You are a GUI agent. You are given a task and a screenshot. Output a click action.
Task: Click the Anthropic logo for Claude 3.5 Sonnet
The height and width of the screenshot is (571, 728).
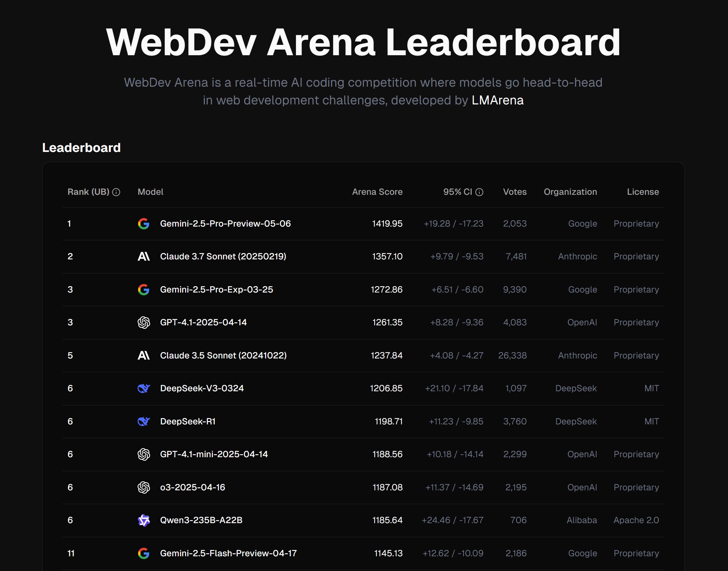click(144, 355)
